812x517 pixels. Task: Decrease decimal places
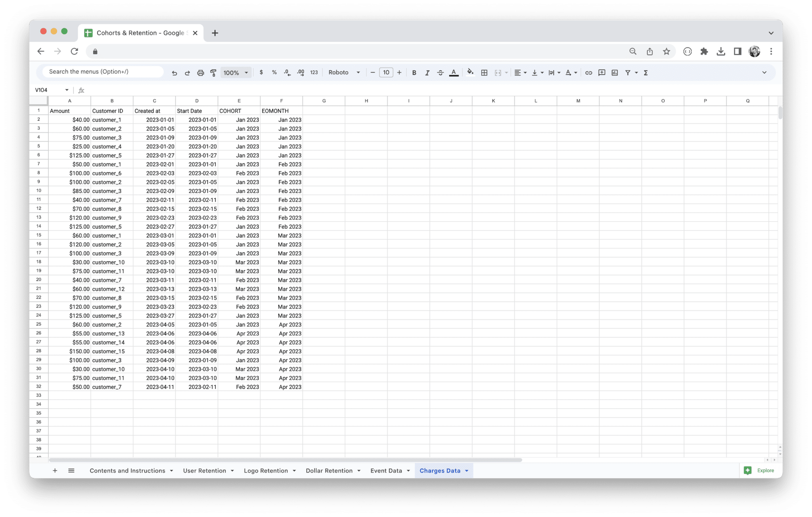click(x=287, y=72)
